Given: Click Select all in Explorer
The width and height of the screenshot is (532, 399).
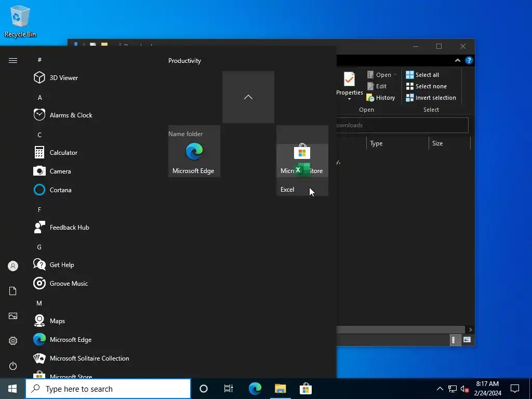Looking at the screenshot, I should 422,75.
